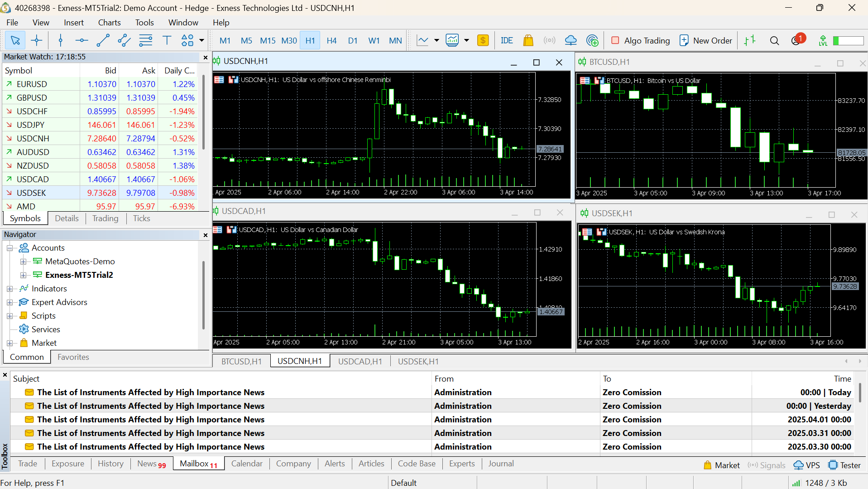This screenshot has width=868, height=489.
Task: Draw a vertical line tool
Action: tap(60, 40)
